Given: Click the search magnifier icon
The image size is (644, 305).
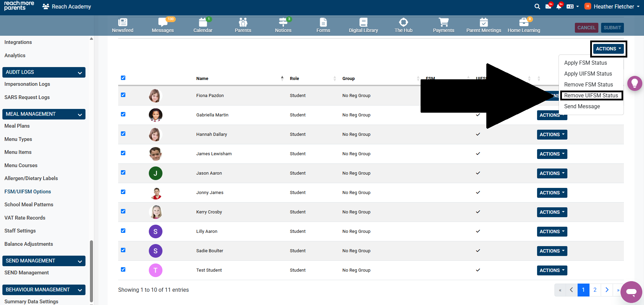Looking at the screenshot, I should pos(537,6).
